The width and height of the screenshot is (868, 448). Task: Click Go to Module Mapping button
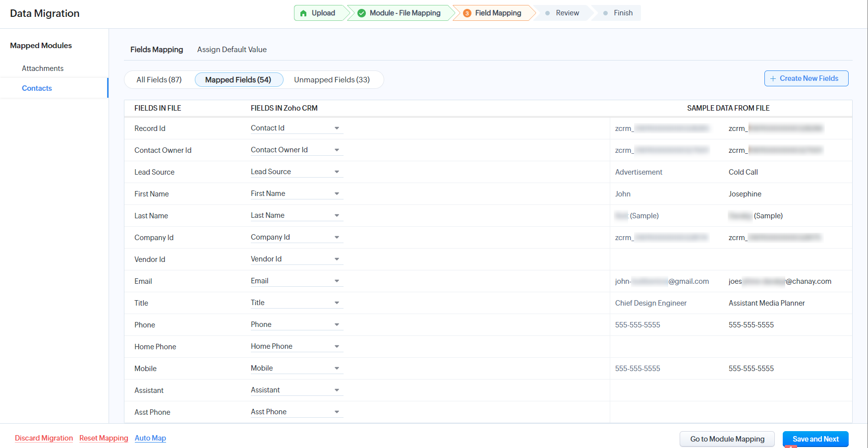coord(727,439)
